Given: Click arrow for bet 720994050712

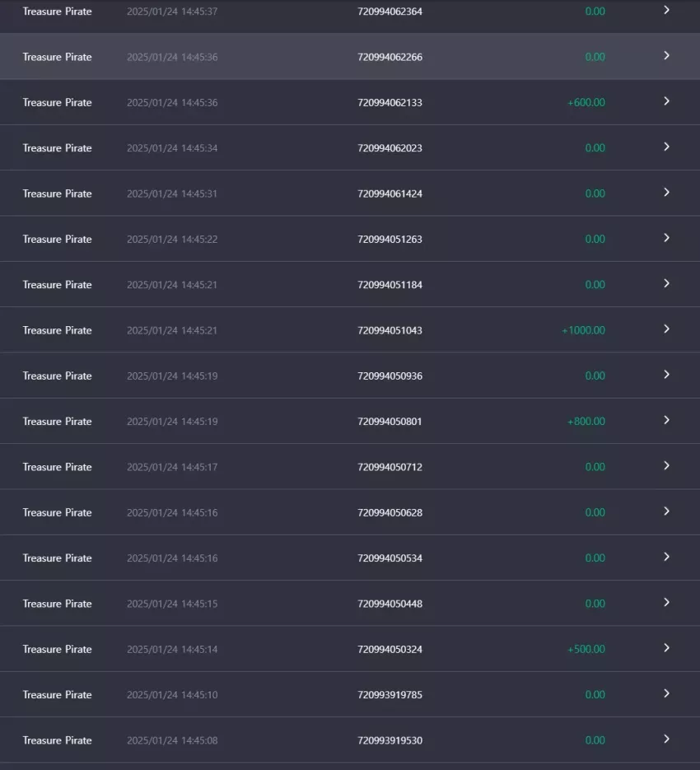Looking at the screenshot, I should 666,465.
